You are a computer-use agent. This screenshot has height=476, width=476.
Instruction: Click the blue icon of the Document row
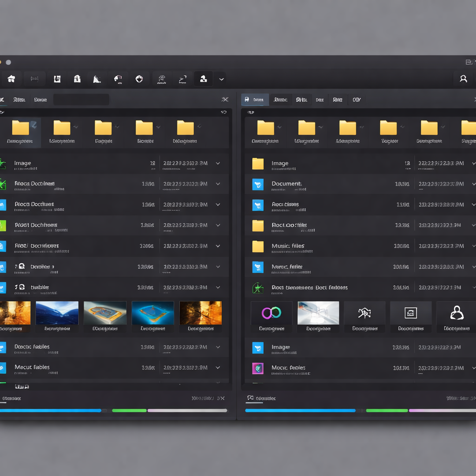(258, 184)
